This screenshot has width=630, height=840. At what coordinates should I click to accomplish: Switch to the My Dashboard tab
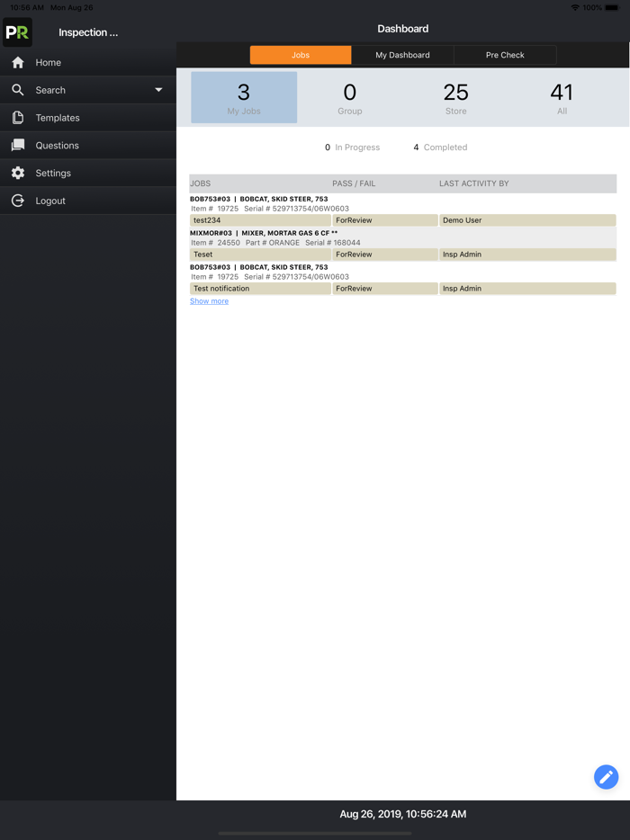pos(402,55)
